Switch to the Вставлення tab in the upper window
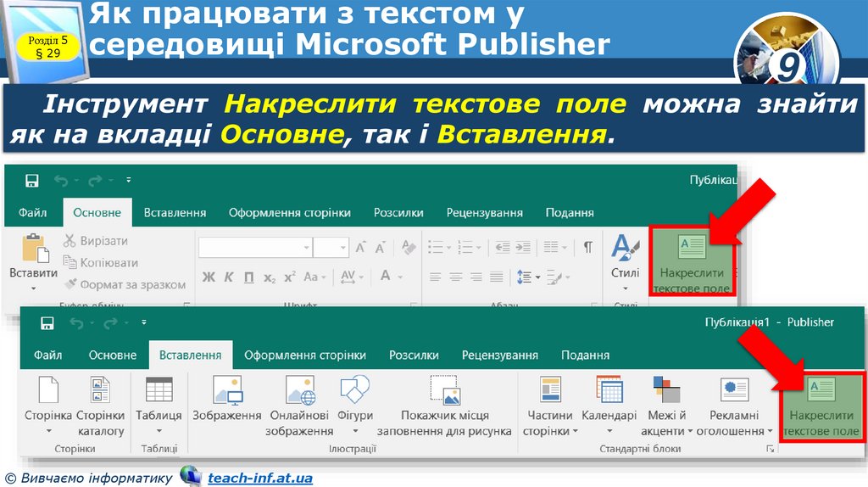Viewport: 868px width, 487px height. click(175, 213)
